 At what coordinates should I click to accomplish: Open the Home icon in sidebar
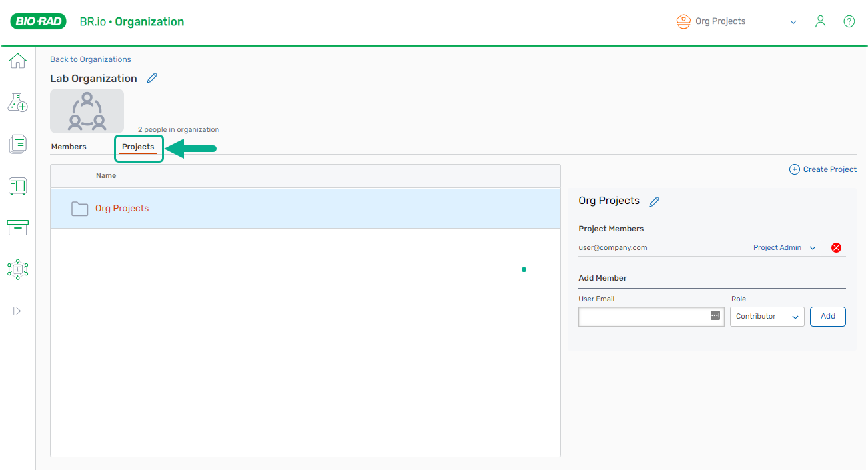pos(17,61)
